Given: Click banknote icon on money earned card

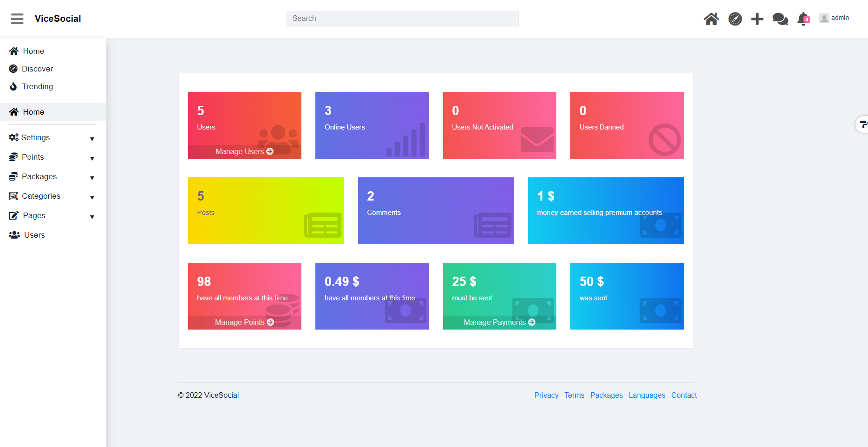Looking at the screenshot, I should pyautogui.click(x=660, y=225).
